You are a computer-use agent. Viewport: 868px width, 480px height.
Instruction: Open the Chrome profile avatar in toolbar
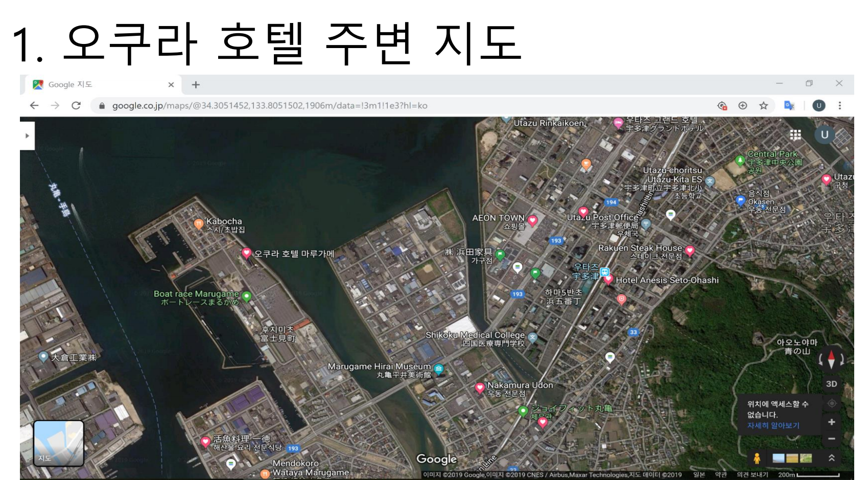click(x=819, y=105)
